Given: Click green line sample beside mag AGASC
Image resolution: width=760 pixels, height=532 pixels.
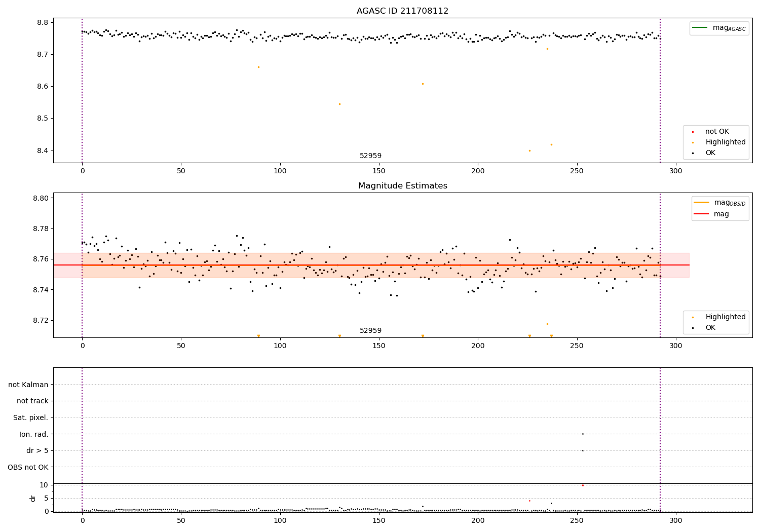Looking at the screenshot, I should tap(700, 28).
